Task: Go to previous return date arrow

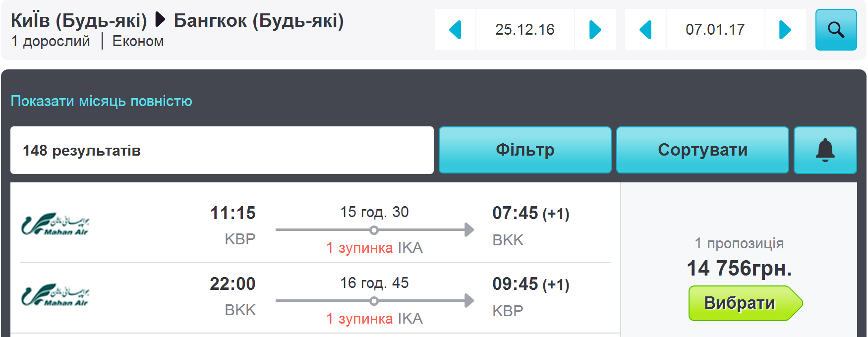Action: click(645, 30)
